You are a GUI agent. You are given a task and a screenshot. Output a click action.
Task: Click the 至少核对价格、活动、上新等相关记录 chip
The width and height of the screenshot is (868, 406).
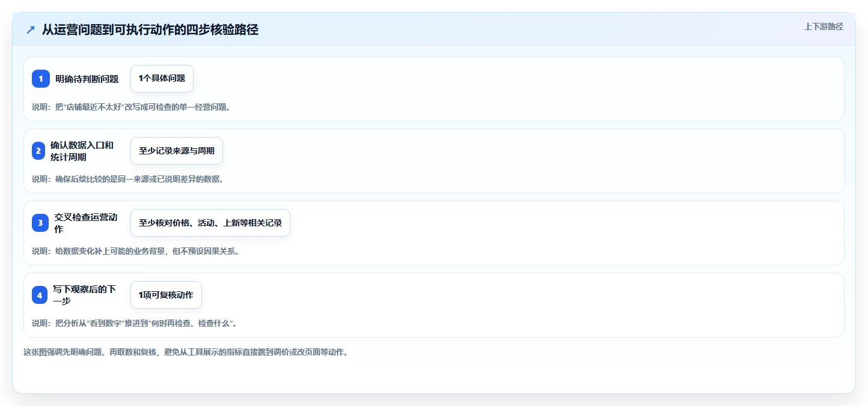point(210,223)
